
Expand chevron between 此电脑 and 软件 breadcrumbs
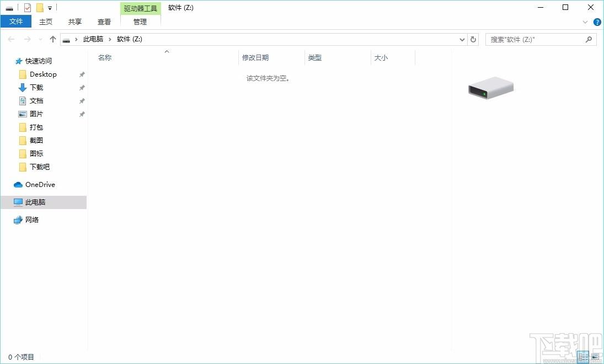110,39
